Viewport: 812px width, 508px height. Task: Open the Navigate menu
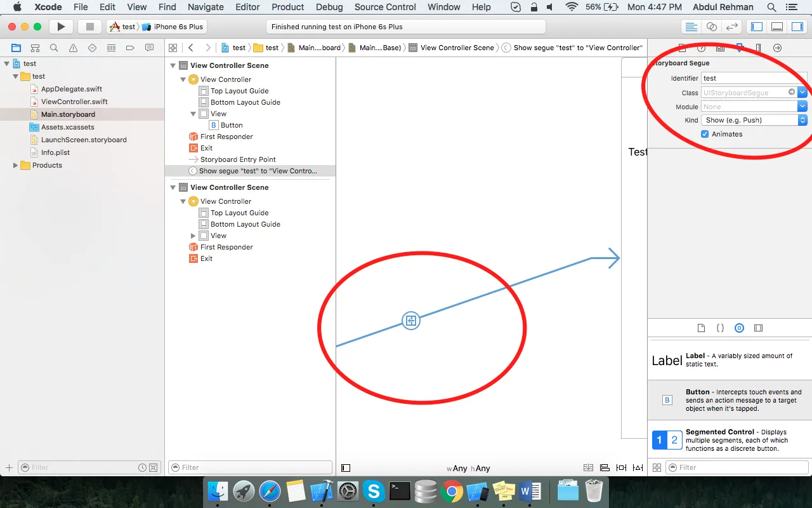pos(206,7)
